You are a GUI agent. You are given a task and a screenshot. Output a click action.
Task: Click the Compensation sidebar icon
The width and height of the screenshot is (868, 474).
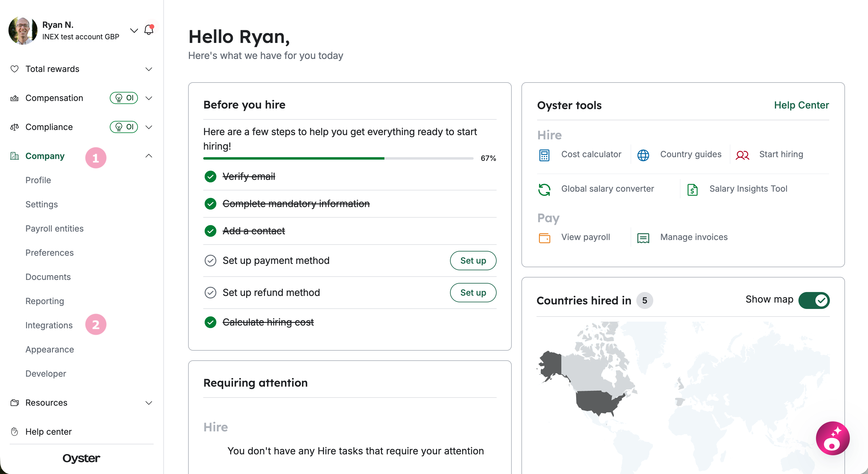(x=15, y=98)
